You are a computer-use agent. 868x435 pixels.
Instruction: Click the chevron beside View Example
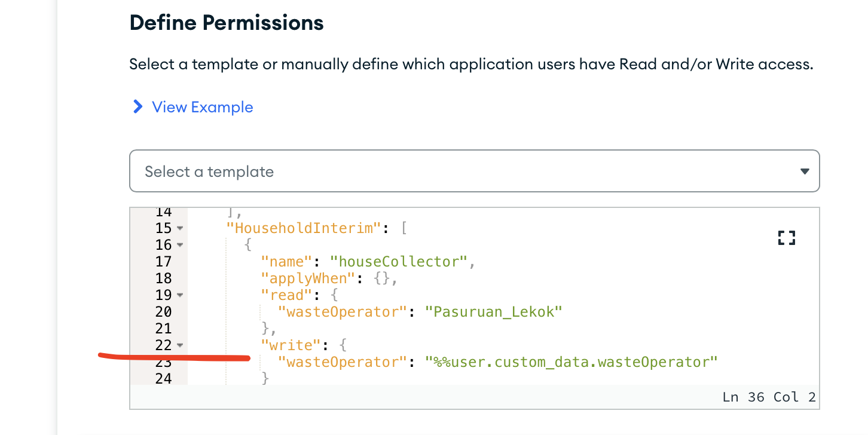tap(137, 107)
